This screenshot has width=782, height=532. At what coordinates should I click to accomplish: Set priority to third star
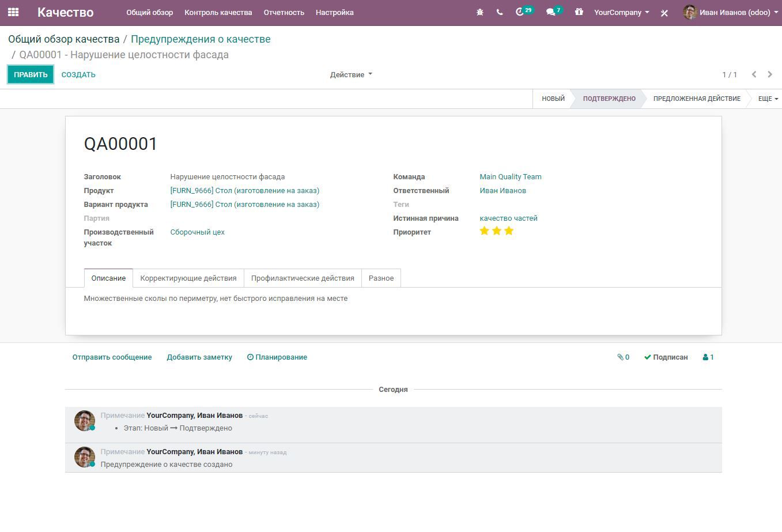click(509, 231)
